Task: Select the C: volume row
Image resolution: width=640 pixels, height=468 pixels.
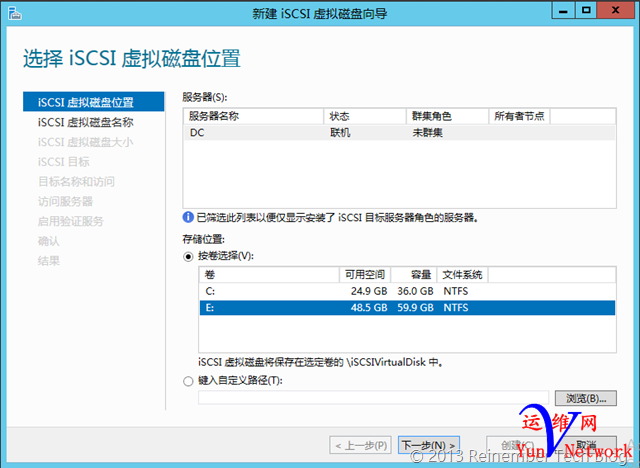Action: [x=407, y=291]
